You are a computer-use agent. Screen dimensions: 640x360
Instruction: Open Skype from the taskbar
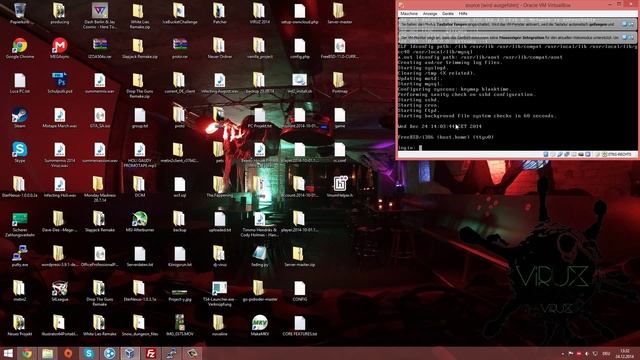pos(89,353)
